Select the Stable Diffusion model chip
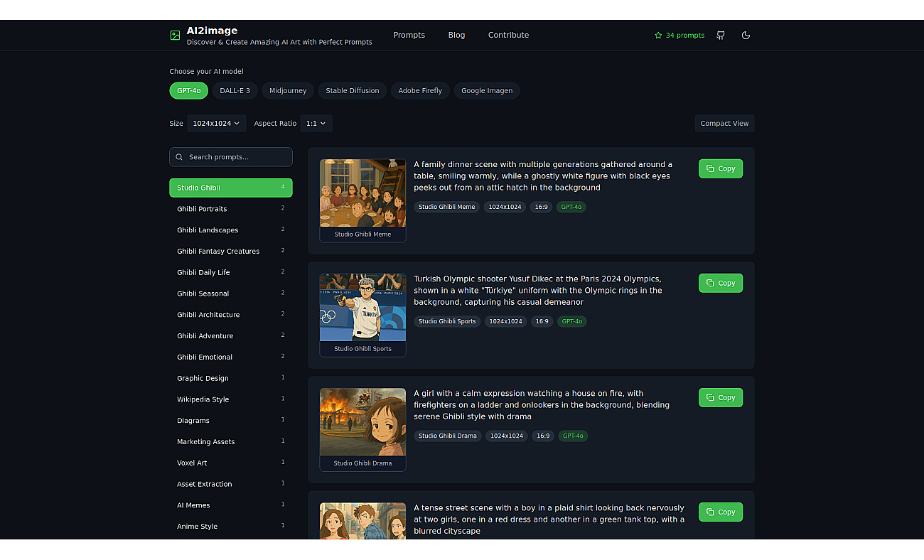The height and width of the screenshot is (560, 924). coord(353,91)
